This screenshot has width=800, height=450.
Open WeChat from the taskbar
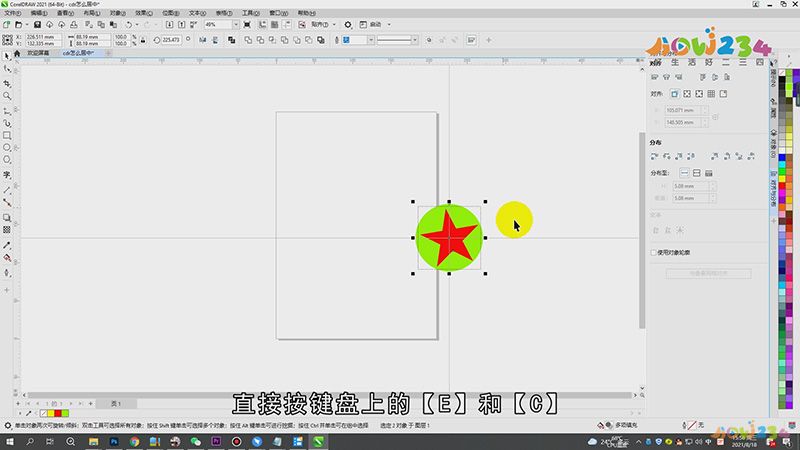coord(195,442)
